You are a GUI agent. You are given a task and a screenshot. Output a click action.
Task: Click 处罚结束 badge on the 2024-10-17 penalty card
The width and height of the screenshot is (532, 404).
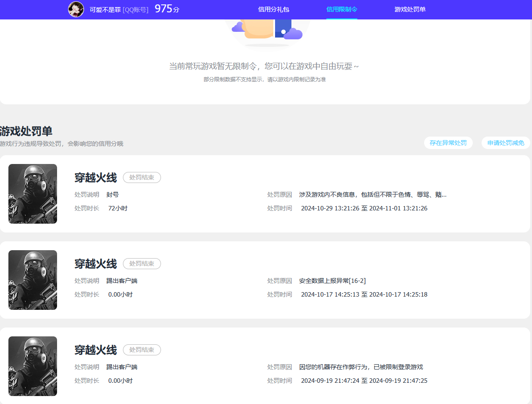tap(142, 263)
